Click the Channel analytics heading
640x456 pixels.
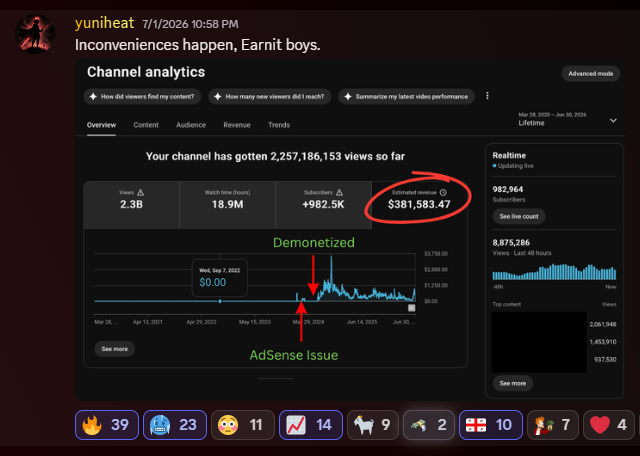(x=146, y=72)
